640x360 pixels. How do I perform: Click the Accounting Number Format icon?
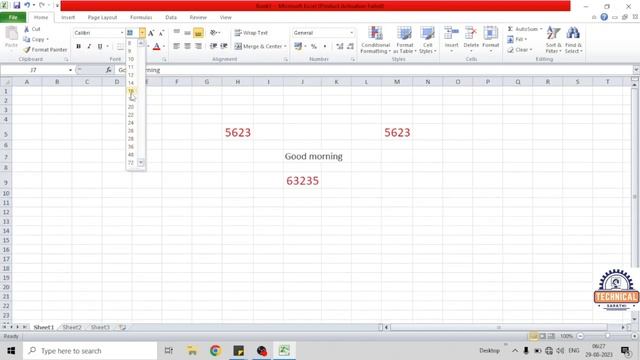pos(298,46)
